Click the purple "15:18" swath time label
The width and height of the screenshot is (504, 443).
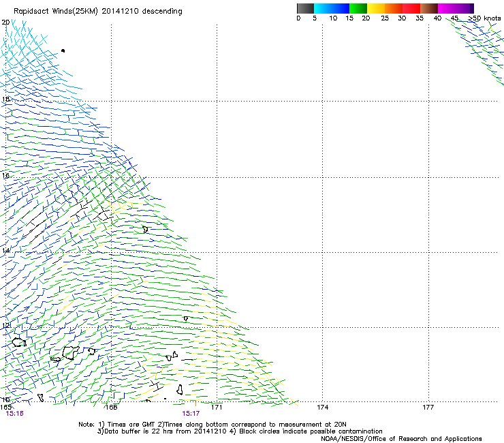(x=15, y=414)
